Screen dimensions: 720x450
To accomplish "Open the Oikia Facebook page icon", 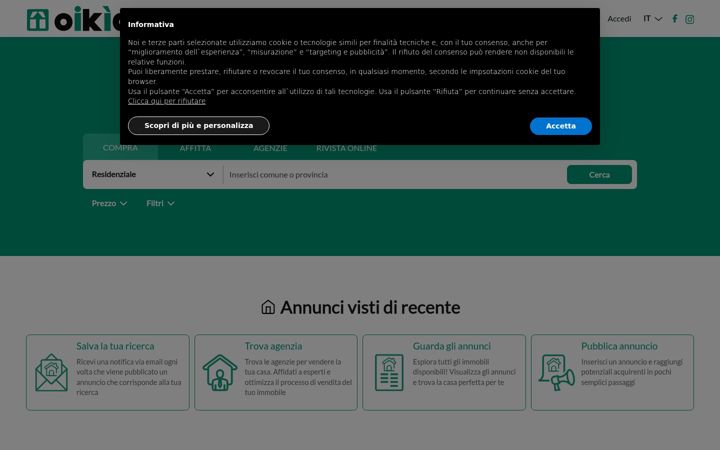I will tap(675, 19).
